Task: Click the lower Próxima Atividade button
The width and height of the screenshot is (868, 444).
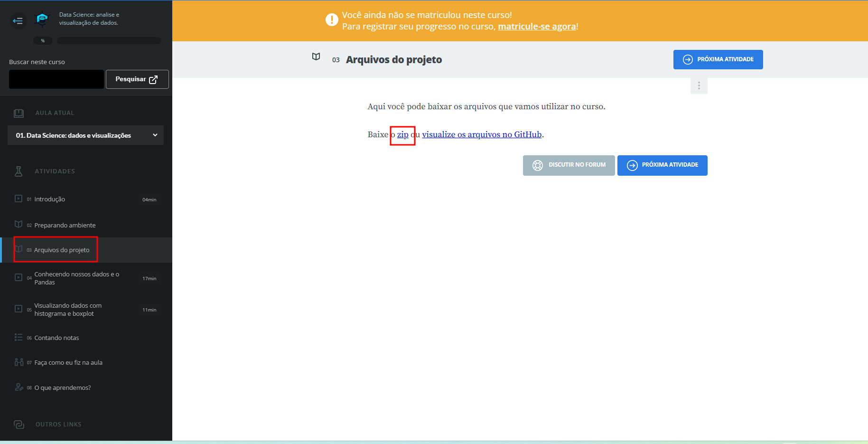Action: [663, 165]
